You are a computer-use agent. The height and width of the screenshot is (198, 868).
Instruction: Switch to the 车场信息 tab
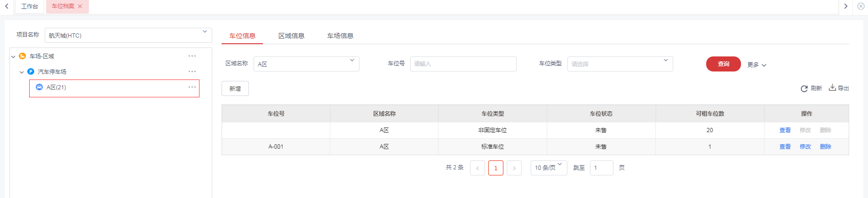340,36
